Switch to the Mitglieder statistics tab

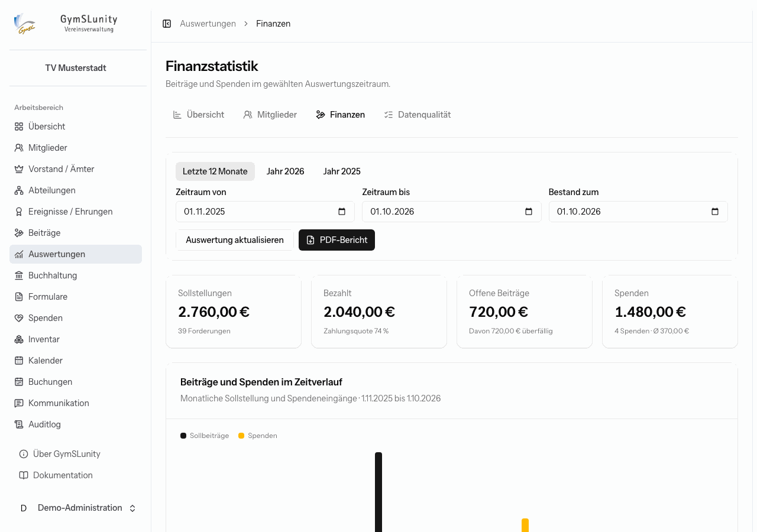(x=270, y=115)
